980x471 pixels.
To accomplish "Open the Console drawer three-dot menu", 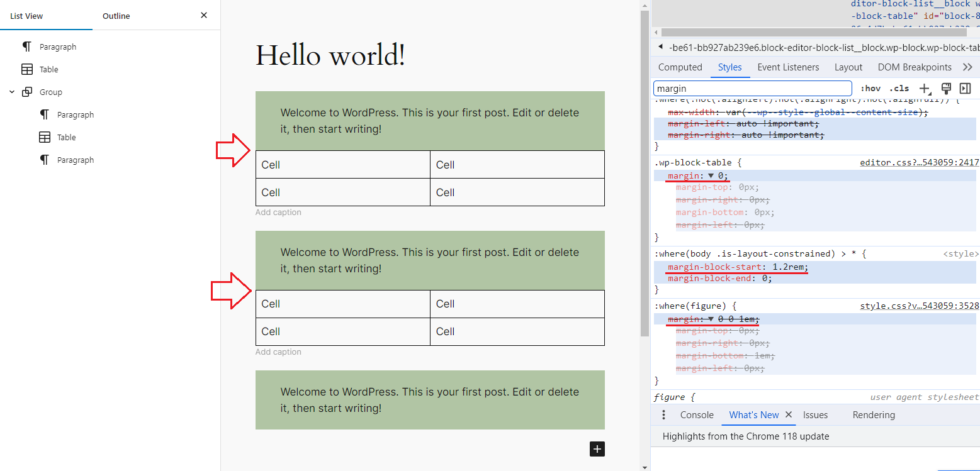I will tap(663, 414).
